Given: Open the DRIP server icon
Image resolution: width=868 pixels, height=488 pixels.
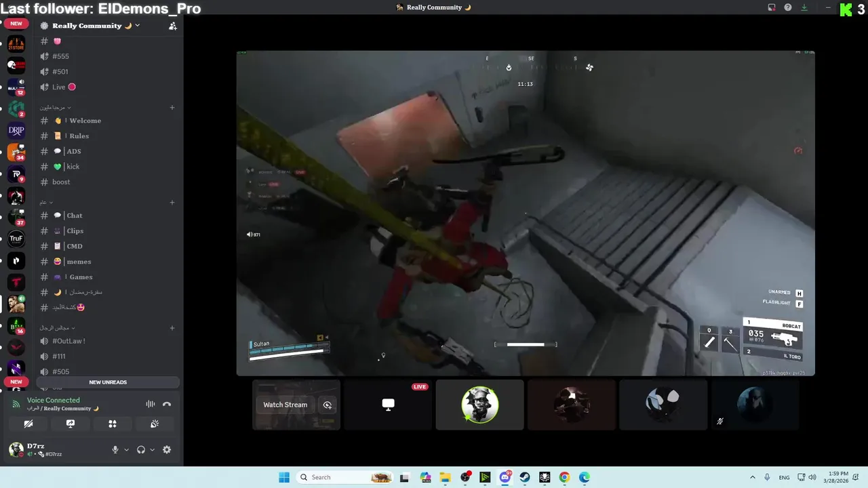Looking at the screenshot, I should click(16, 130).
